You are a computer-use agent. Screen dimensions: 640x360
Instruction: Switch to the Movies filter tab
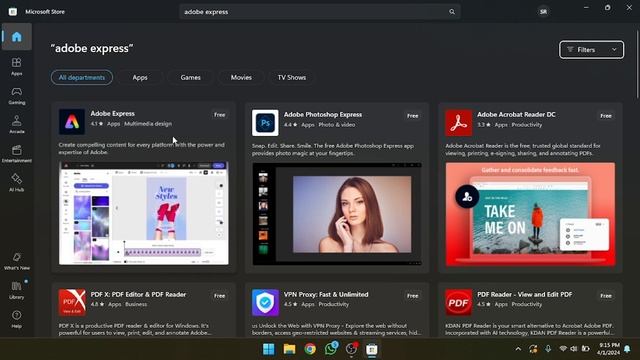[x=241, y=78]
